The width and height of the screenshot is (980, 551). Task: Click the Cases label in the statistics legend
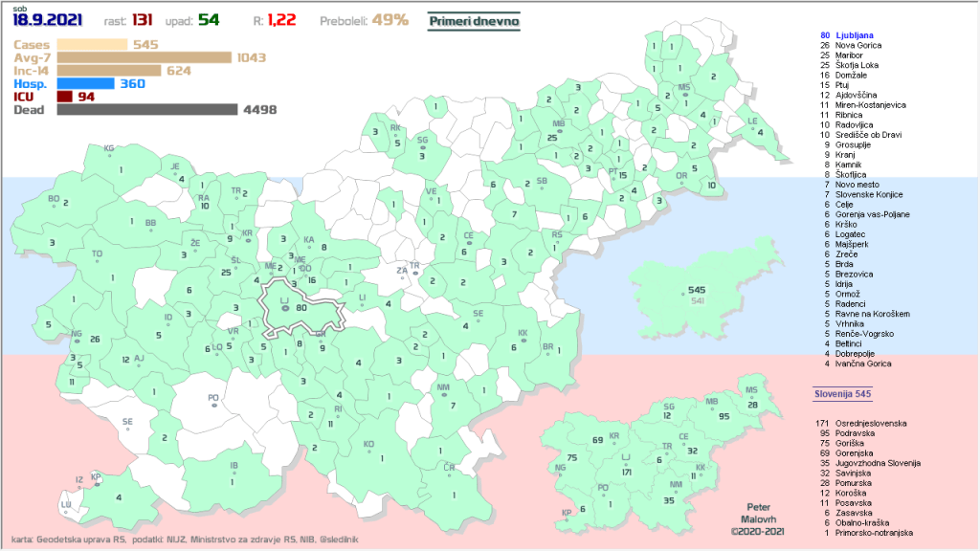click(x=33, y=44)
